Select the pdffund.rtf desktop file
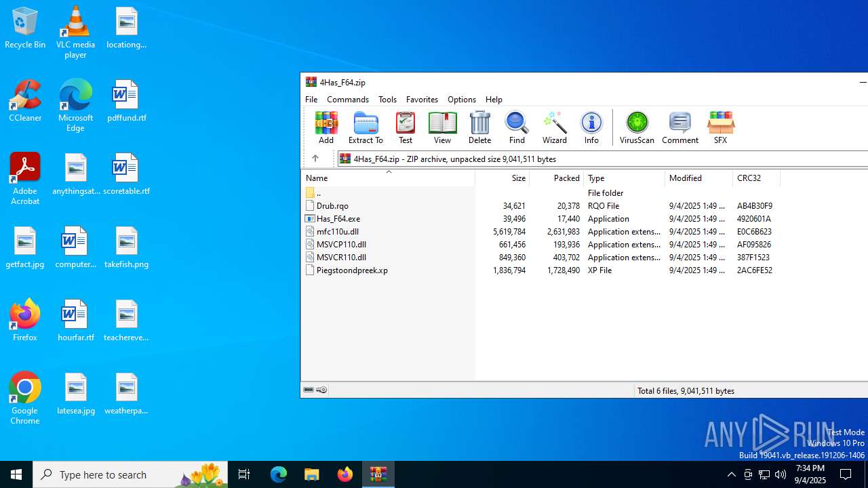The width and height of the screenshot is (868, 488). [x=126, y=101]
